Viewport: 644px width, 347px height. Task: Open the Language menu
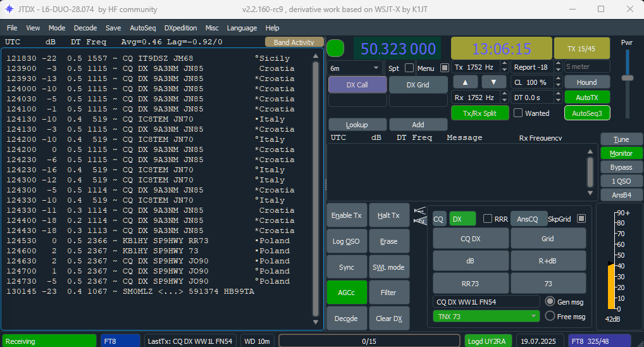[242, 28]
